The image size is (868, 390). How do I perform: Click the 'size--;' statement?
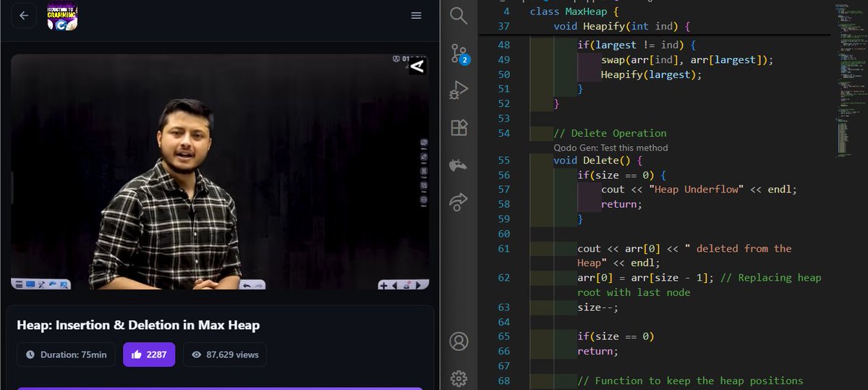pos(598,307)
